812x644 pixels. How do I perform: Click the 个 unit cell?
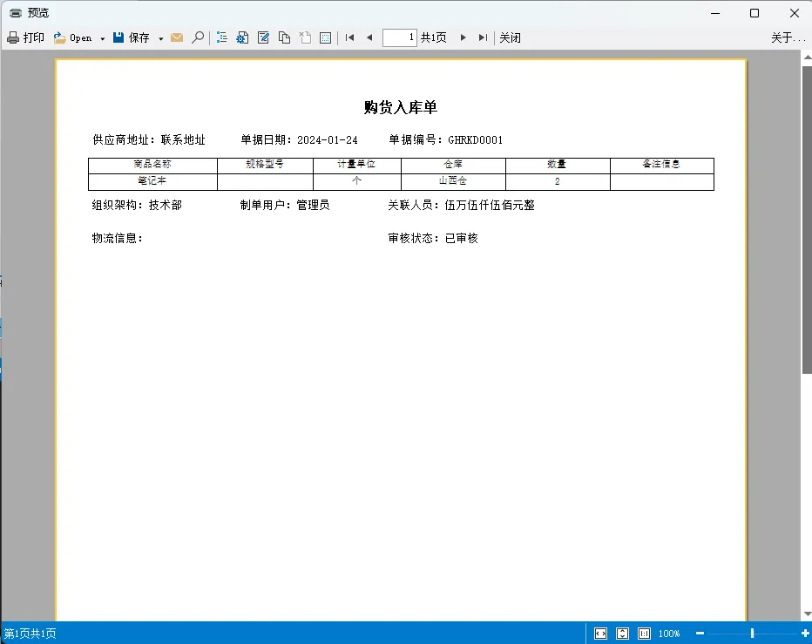(x=356, y=180)
